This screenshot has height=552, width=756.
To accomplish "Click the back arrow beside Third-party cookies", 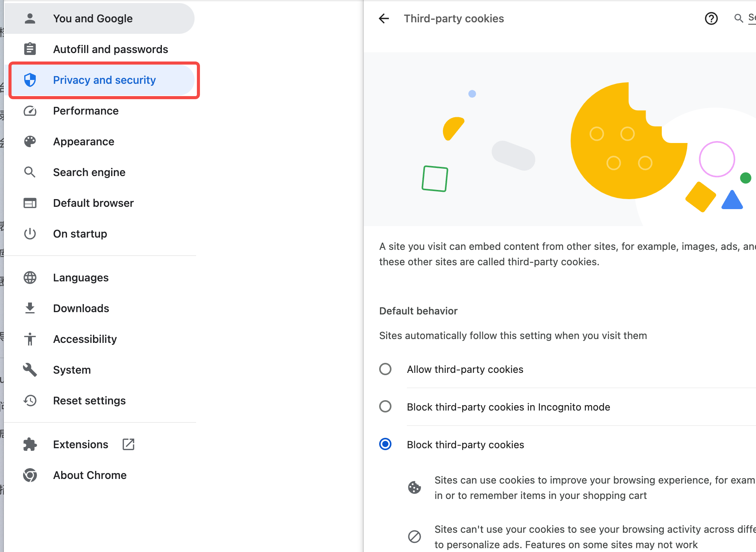I will [384, 18].
